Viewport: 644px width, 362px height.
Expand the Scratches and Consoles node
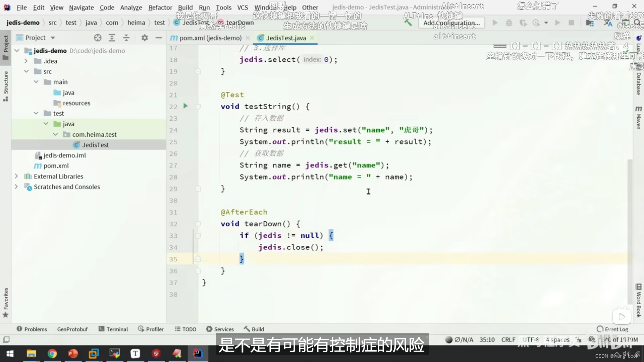(16, 186)
